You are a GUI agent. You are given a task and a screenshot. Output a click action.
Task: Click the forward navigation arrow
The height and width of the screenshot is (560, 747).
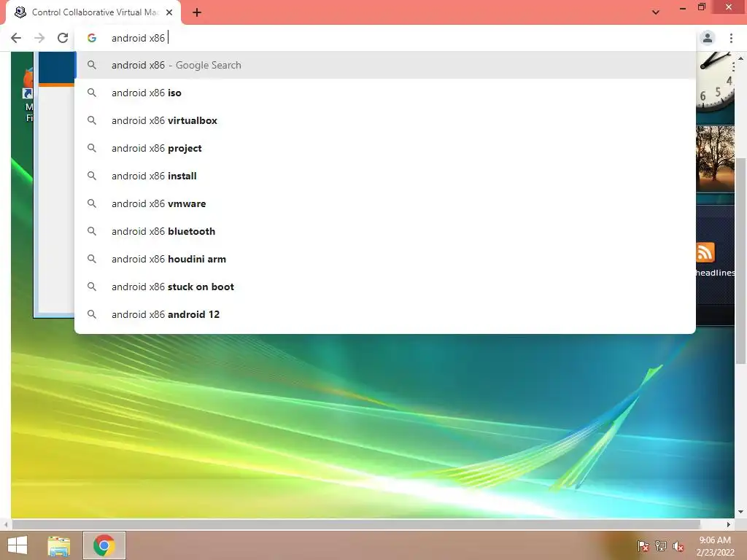(39, 38)
